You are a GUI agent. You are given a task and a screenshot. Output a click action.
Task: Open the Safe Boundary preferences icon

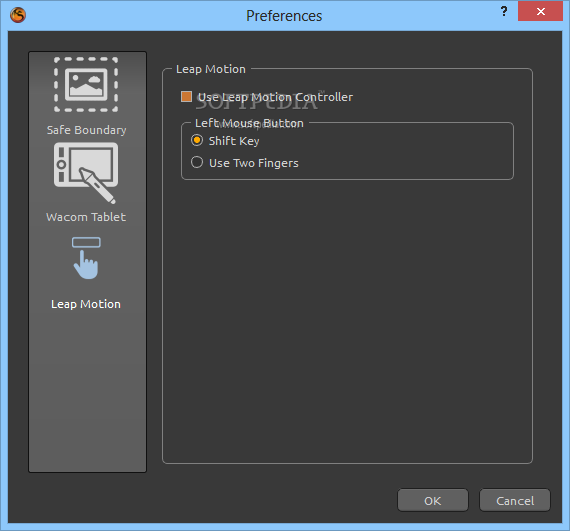(x=86, y=84)
